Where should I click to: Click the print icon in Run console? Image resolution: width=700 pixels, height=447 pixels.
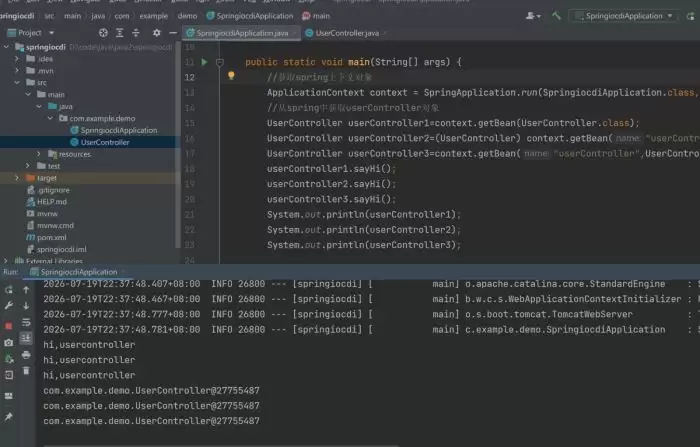pos(26,355)
